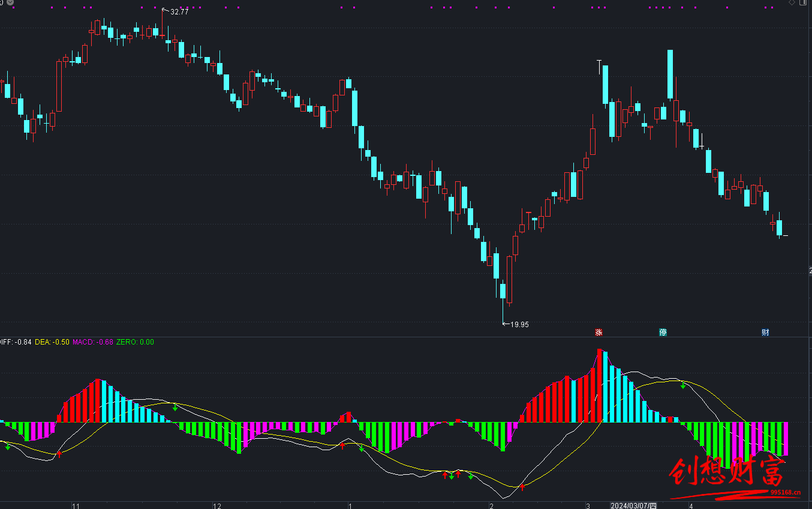Click month 12 on the time axis
Image resolution: width=812 pixels, height=509 pixels.
pos(217,506)
